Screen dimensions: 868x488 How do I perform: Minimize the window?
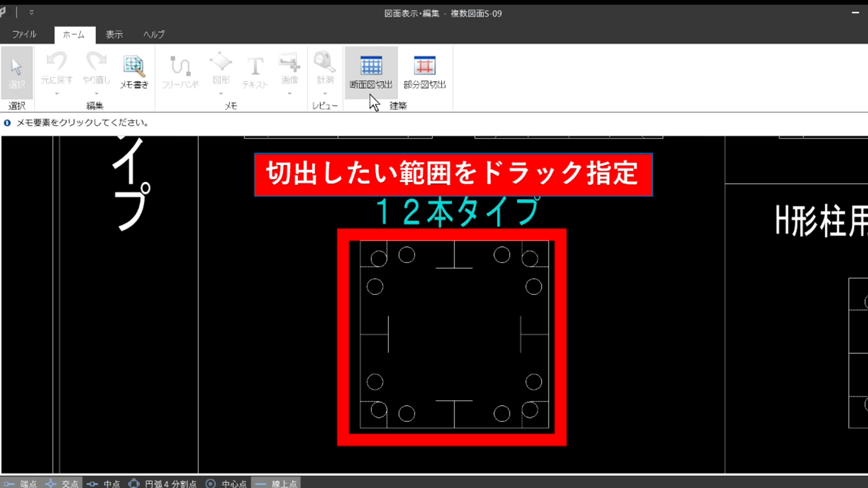(x=856, y=12)
